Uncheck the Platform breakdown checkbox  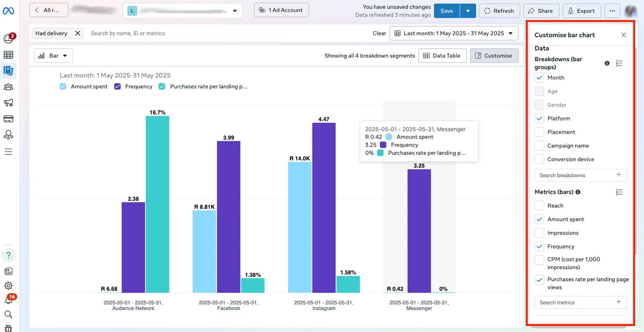[539, 119]
